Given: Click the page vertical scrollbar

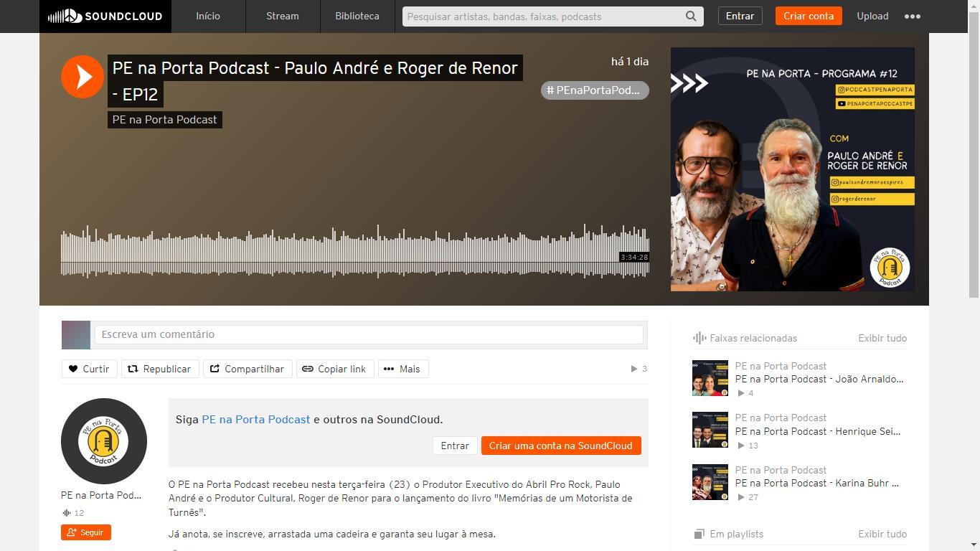Looking at the screenshot, I should (x=974, y=154).
